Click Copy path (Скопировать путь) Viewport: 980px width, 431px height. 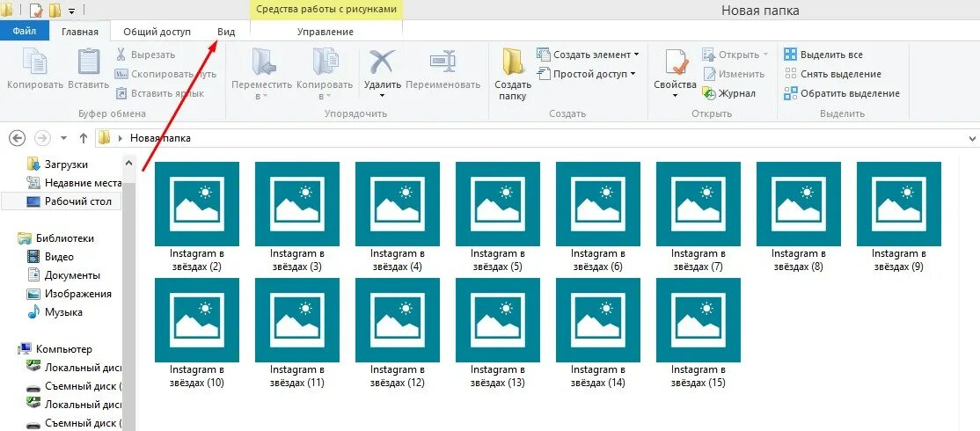coord(165,75)
